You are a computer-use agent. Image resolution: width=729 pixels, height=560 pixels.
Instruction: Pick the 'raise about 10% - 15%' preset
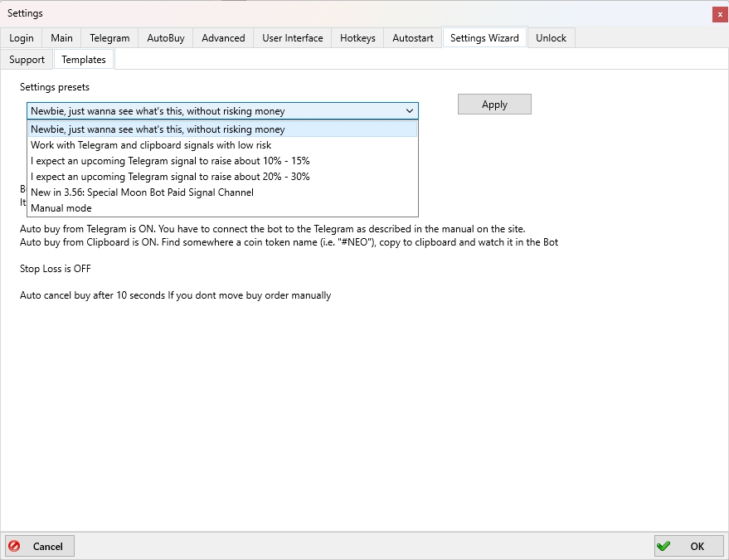(x=170, y=161)
